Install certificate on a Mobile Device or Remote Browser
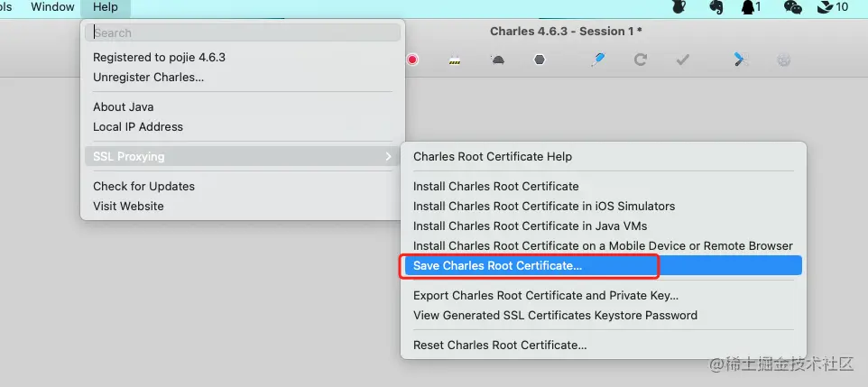Viewport: 868px width, 387px height. [604, 245]
